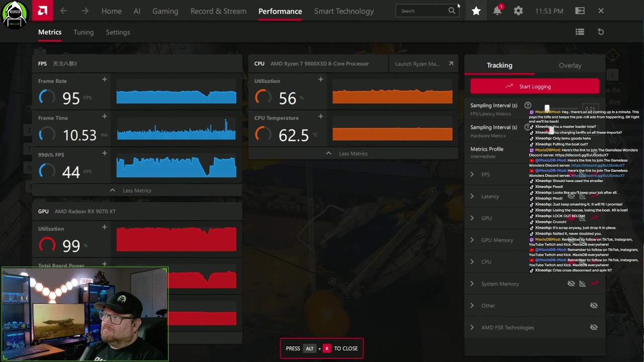This screenshot has width=644, height=362.
Task: Toggle visibility for AMD FSR Technologies
Action: tap(594, 327)
